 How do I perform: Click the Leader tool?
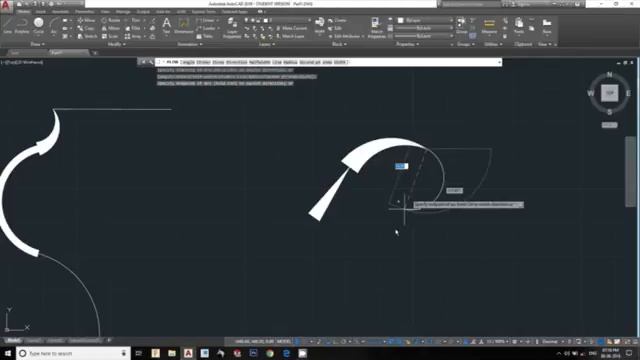coord(206,28)
